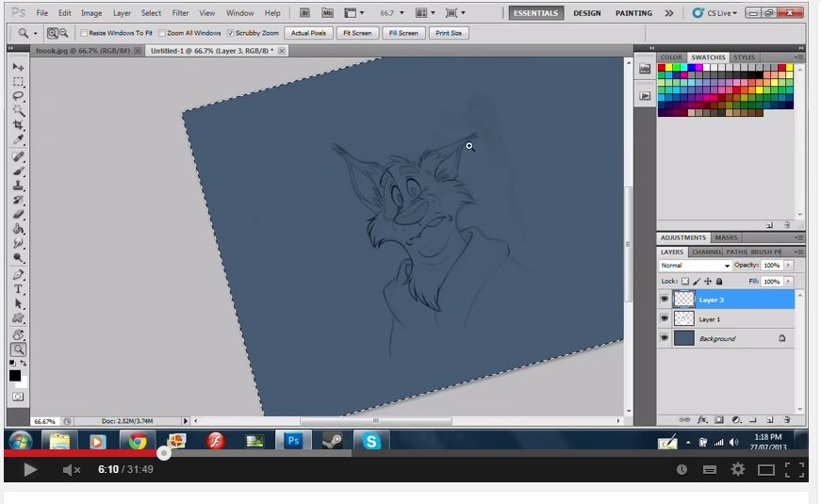Select the Custom Shape tool

[18, 318]
